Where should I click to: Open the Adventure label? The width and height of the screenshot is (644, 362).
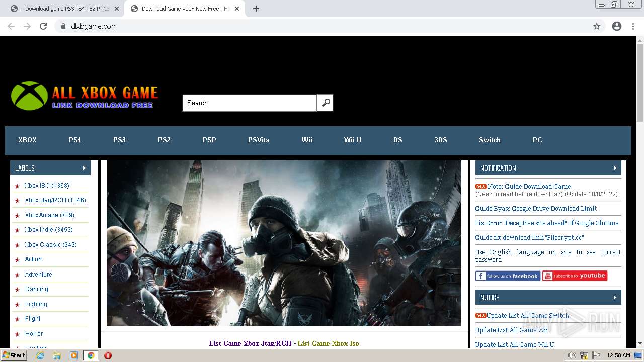(38, 275)
